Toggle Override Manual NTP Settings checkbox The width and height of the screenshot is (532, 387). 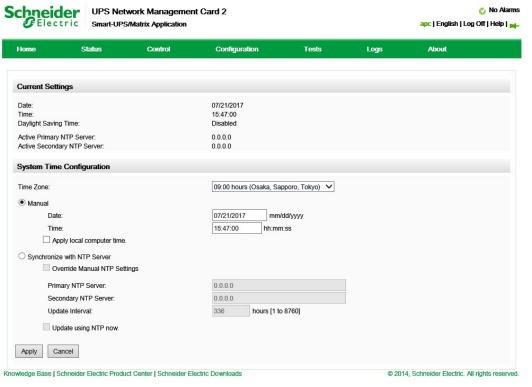pyautogui.click(x=46, y=268)
